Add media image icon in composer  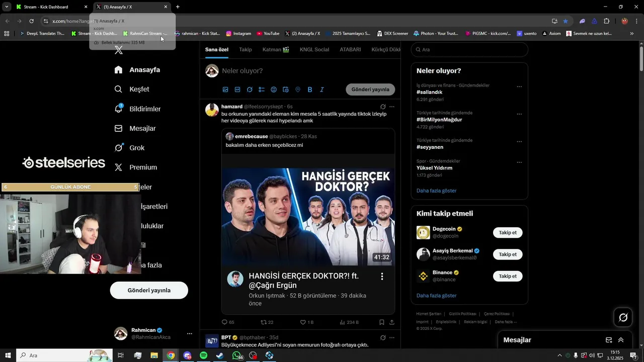click(225, 89)
